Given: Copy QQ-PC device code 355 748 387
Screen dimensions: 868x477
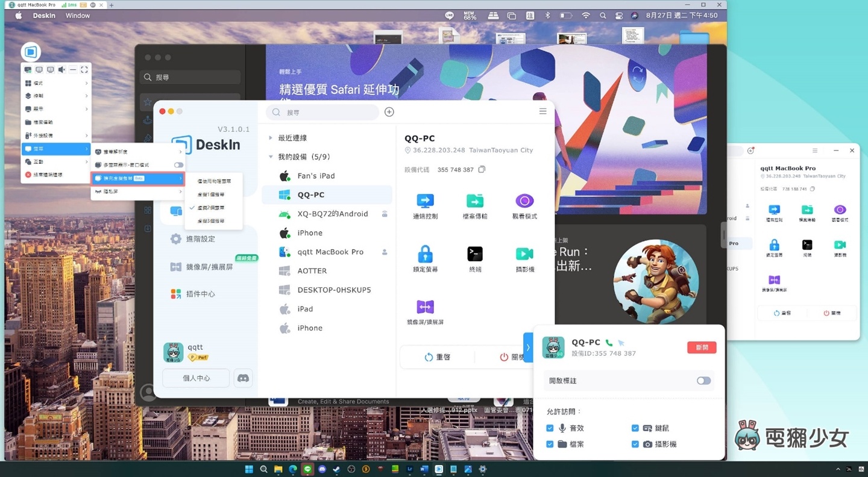Looking at the screenshot, I should [482, 170].
